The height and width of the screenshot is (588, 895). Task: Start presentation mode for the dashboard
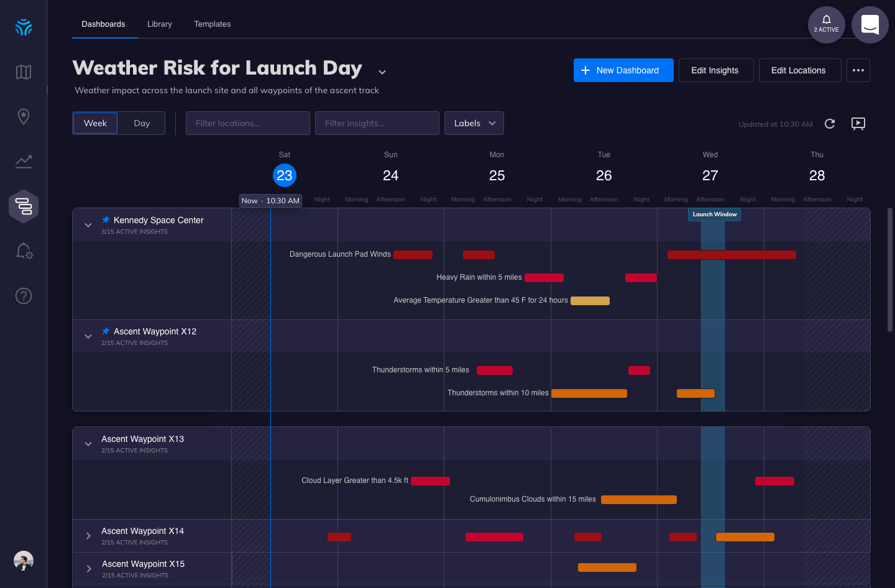click(858, 124)
